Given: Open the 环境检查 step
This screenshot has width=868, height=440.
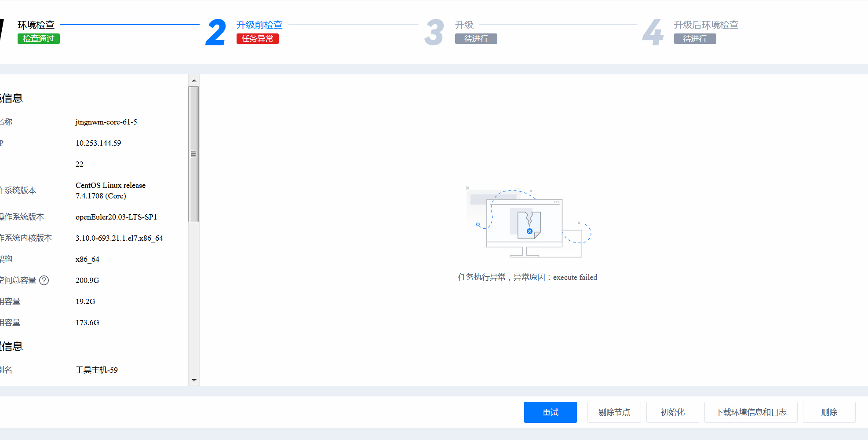Looking at the screenshot, I should click(36, 25).
